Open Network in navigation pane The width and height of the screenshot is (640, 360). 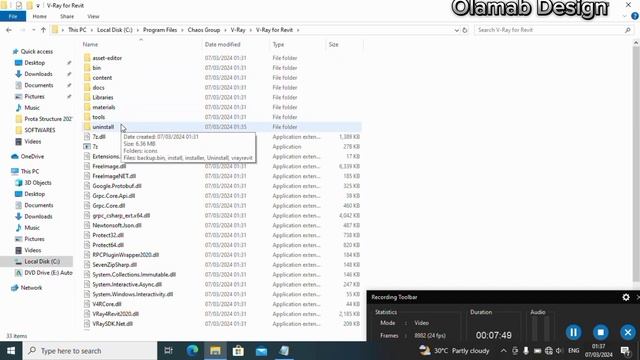(x=31, y=288)
